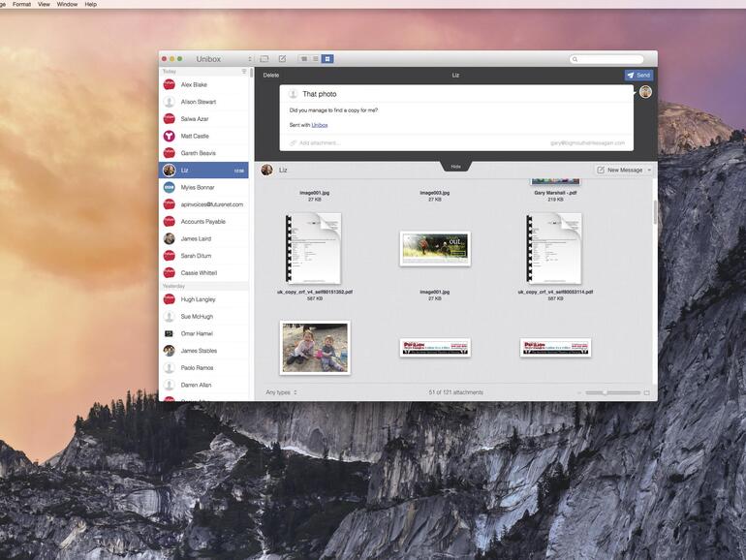Viewport: 746px width, 560px height.
Task: Click the compose new message icon in toolbar
Action: 282,59
